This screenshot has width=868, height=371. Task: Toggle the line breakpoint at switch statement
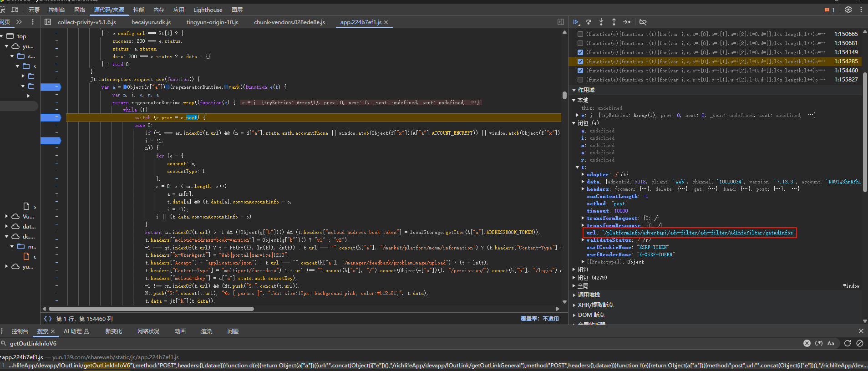coord(51,117)
